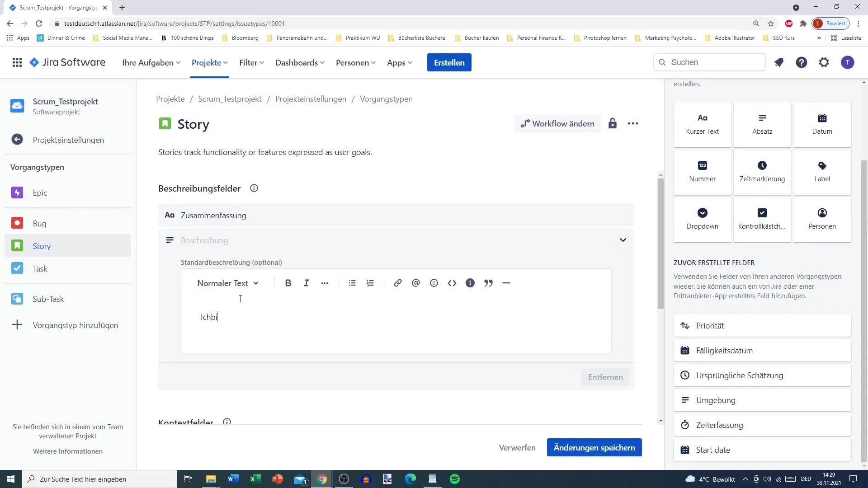
Task: Open the lock restrictions icon
Action: click(x=613, y=123)
